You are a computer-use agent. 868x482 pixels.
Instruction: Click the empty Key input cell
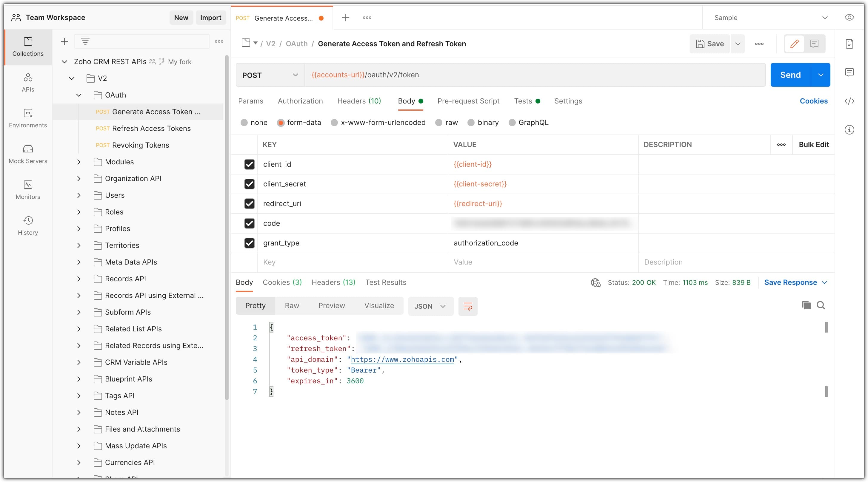tap(353, 262)
